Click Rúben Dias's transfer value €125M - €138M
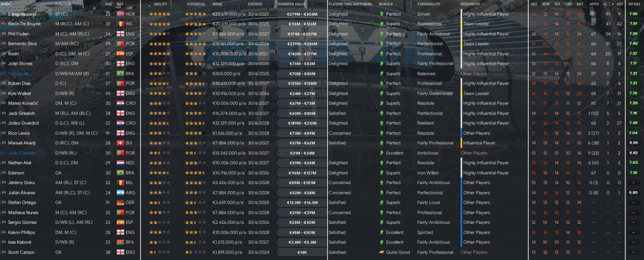 pos(302,83)
